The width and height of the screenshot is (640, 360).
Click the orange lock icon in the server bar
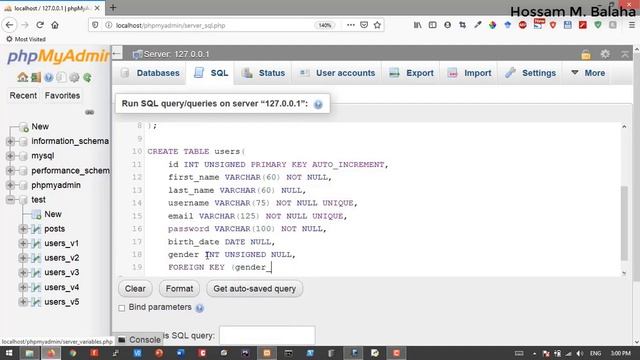(586, 54)
